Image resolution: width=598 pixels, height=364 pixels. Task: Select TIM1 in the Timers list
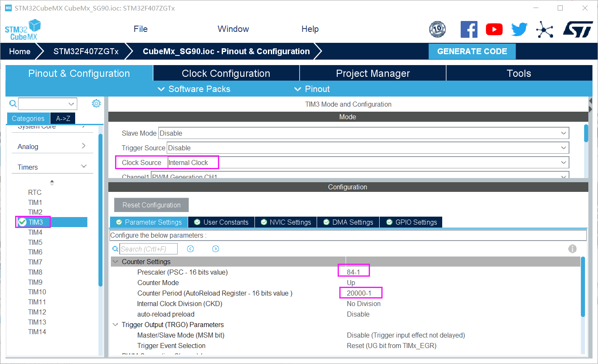35,202
